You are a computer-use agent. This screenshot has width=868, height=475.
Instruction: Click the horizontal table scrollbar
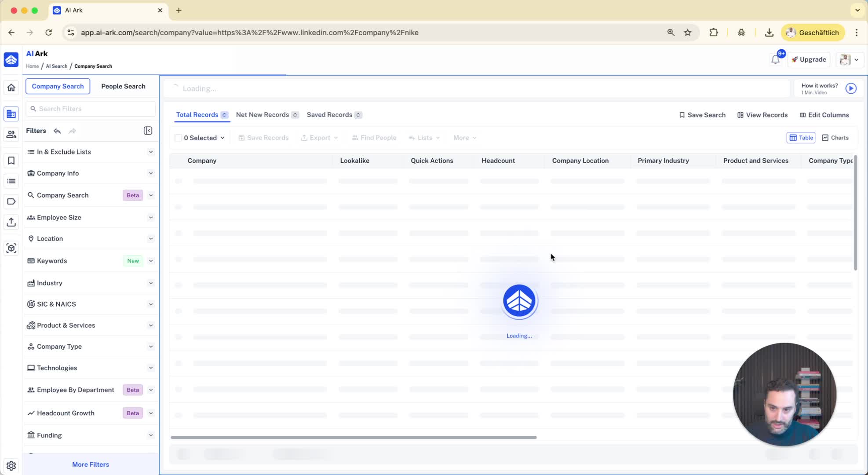[x=353, y=437]
